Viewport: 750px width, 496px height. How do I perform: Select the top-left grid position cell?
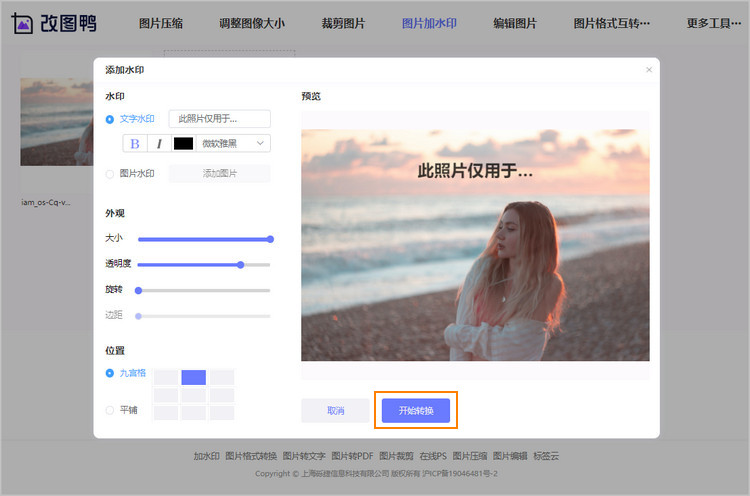click(166, 377)
